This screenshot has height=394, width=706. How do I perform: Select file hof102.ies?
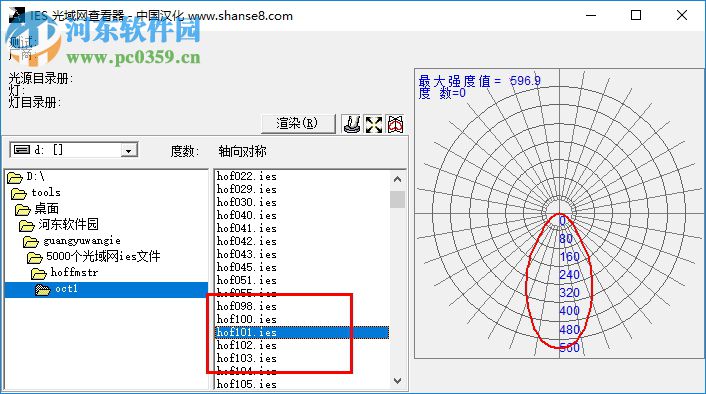247,345
